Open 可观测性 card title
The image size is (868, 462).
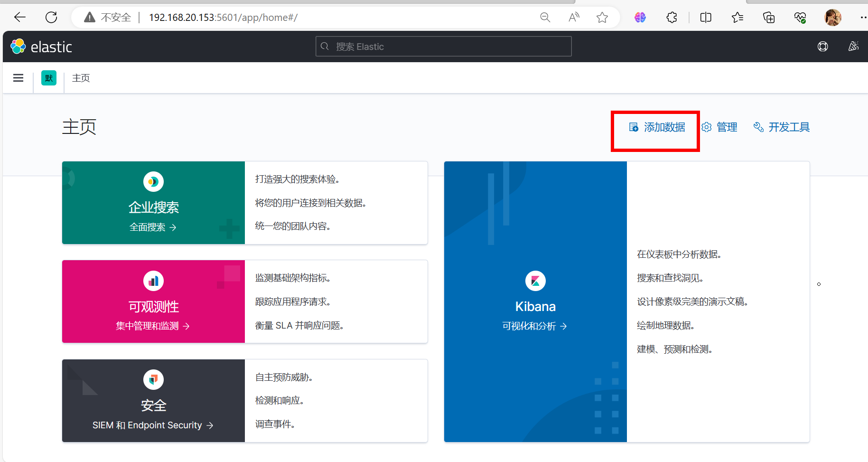point(153,307)
